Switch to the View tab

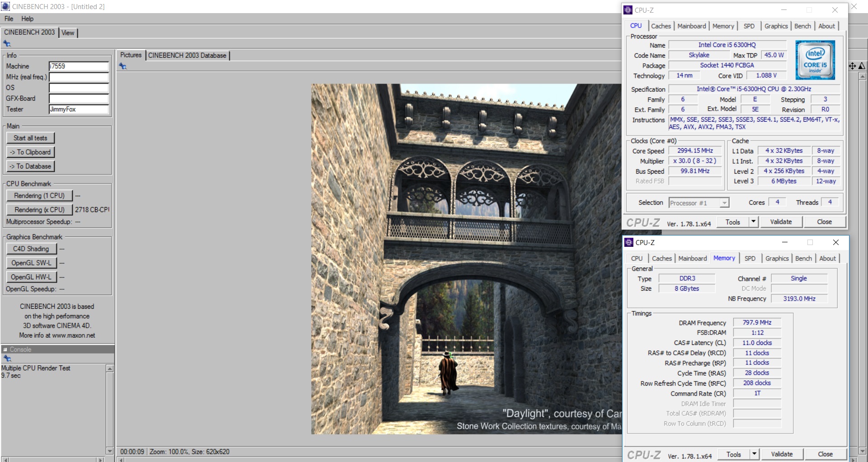(x=68, y=33)
